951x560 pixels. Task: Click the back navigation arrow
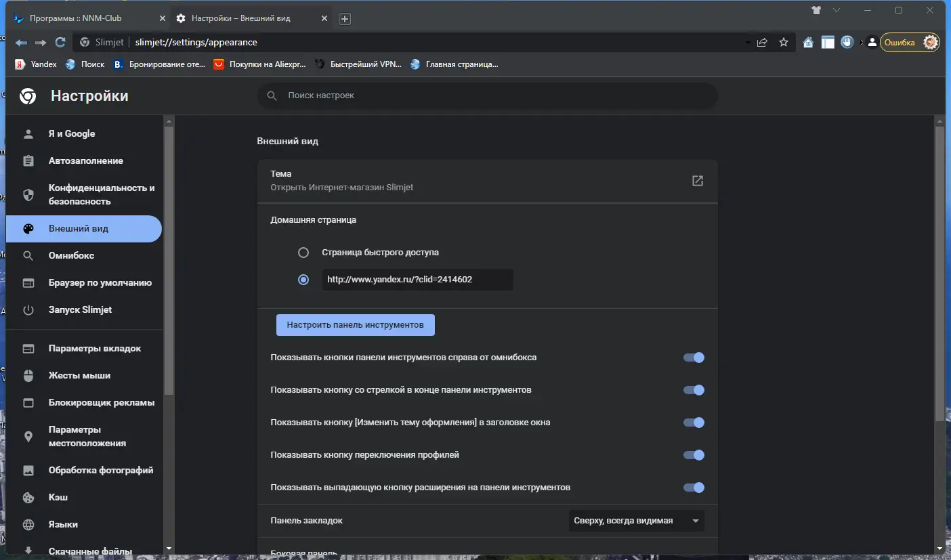point(21,43)
